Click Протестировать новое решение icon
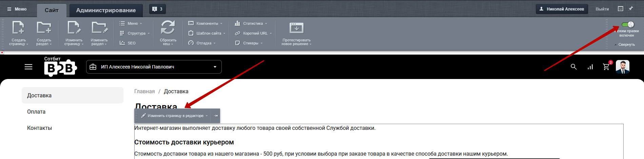 pyautogui.click(x=296, y=28)
